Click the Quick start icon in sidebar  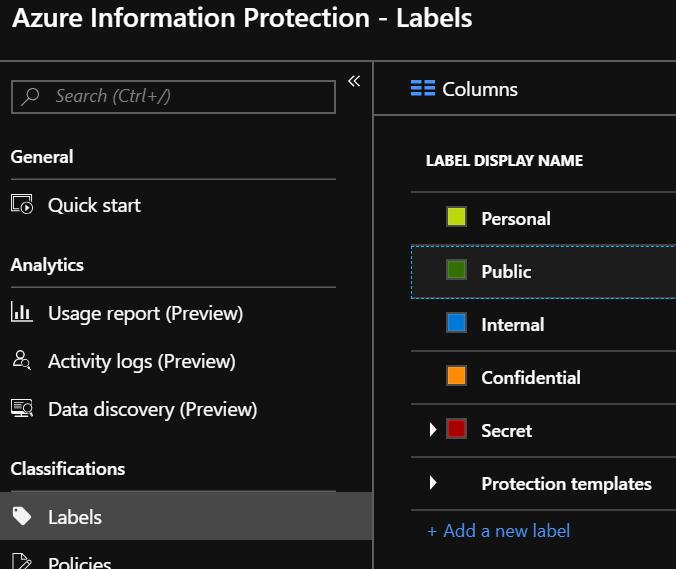pos(22,205)
